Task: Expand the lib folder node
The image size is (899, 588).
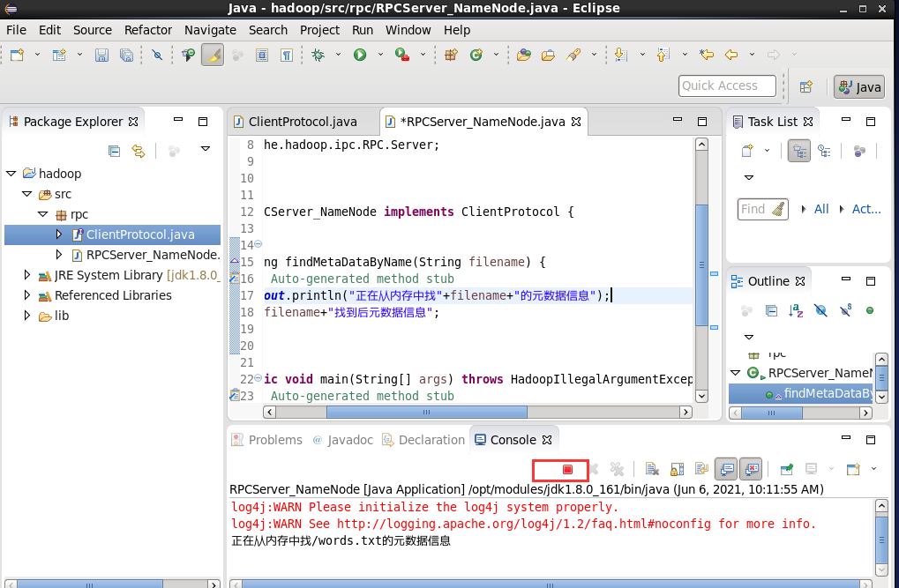Action: 26,316
